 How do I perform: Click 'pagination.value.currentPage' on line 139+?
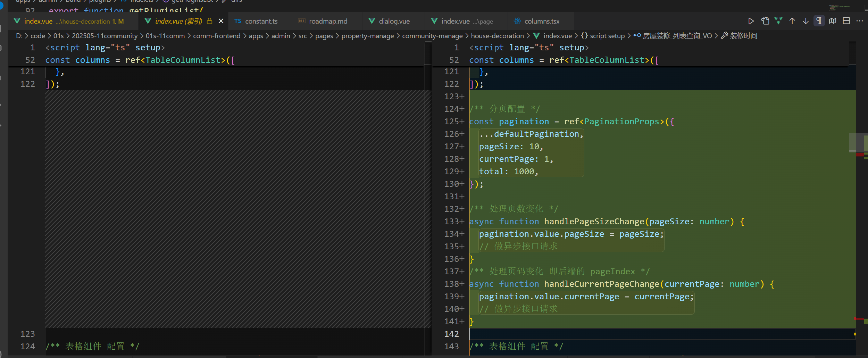click(x=549, y=296)
